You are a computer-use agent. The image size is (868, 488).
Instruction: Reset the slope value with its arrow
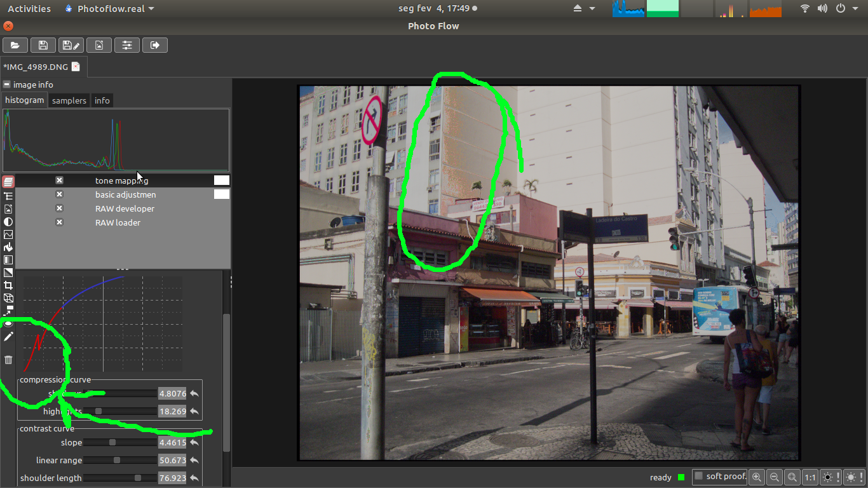(x=194, y=443)
